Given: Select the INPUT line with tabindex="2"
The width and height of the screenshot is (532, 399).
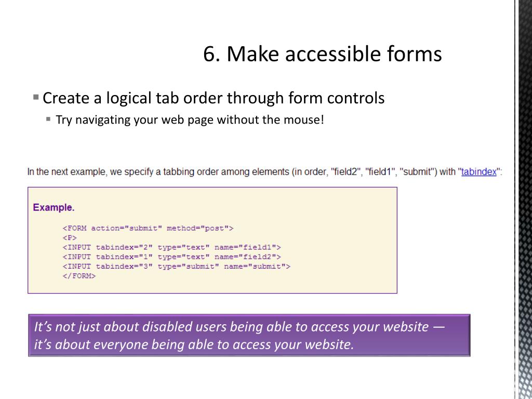Looking at the screenshot, I should [x=171, y=247].
